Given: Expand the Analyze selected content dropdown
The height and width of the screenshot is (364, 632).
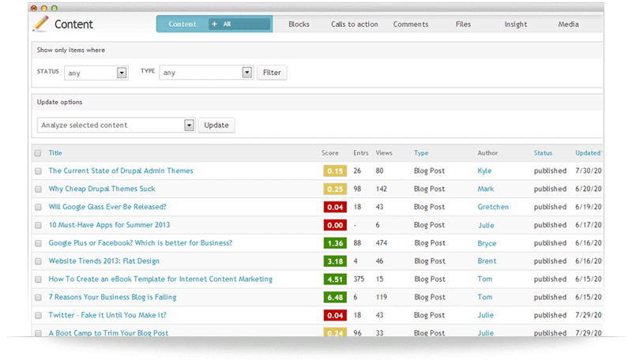Looking at the screenshot, I should pos(116,126).
